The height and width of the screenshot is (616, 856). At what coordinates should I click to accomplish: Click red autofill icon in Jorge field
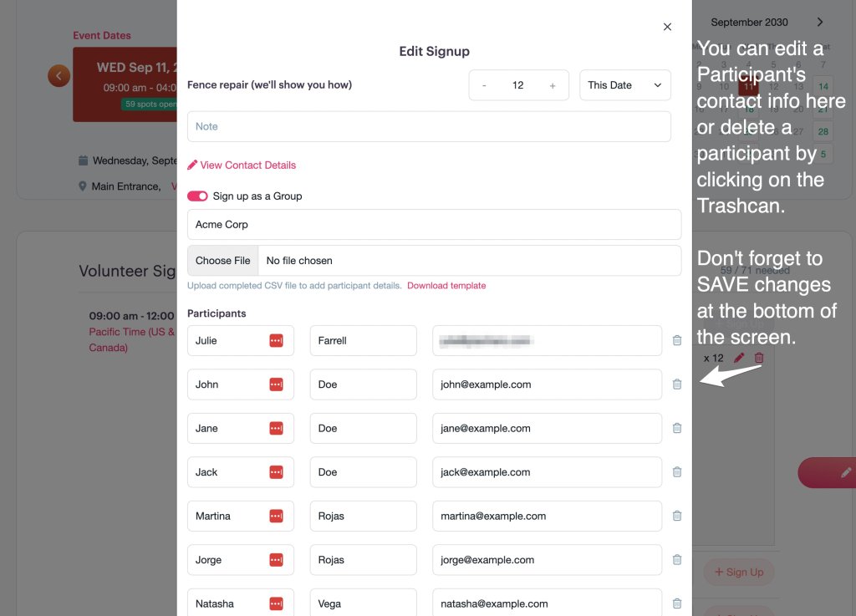[x=276, y=560]
